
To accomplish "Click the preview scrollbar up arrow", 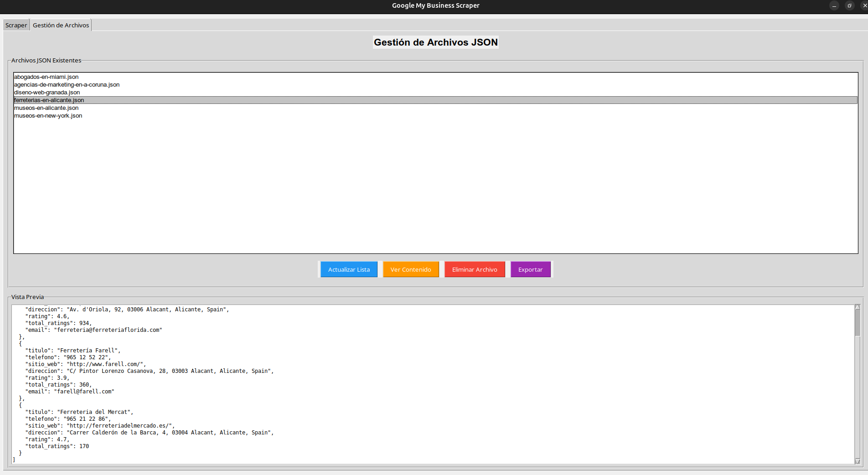I will click(x=857, y=308).
